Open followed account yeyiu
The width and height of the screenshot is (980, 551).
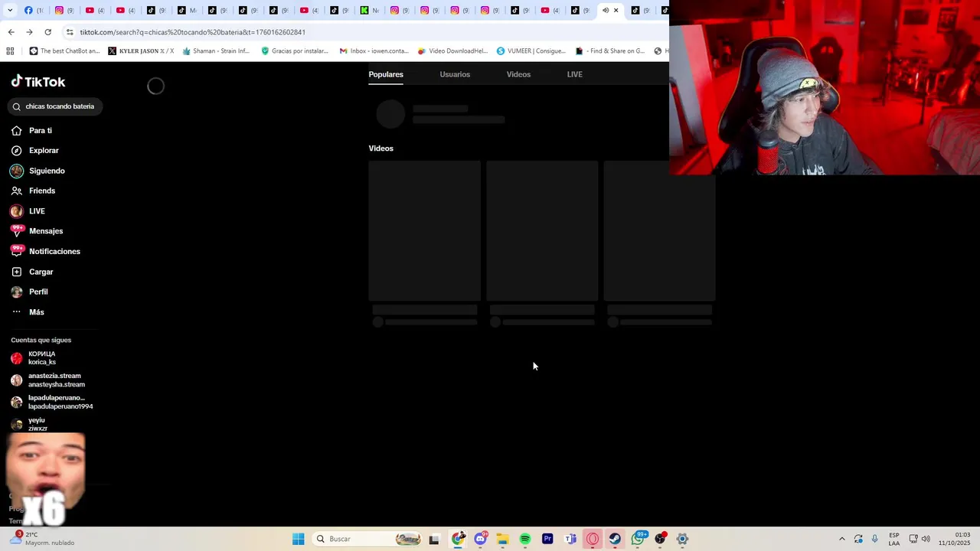tap(29, 424)
